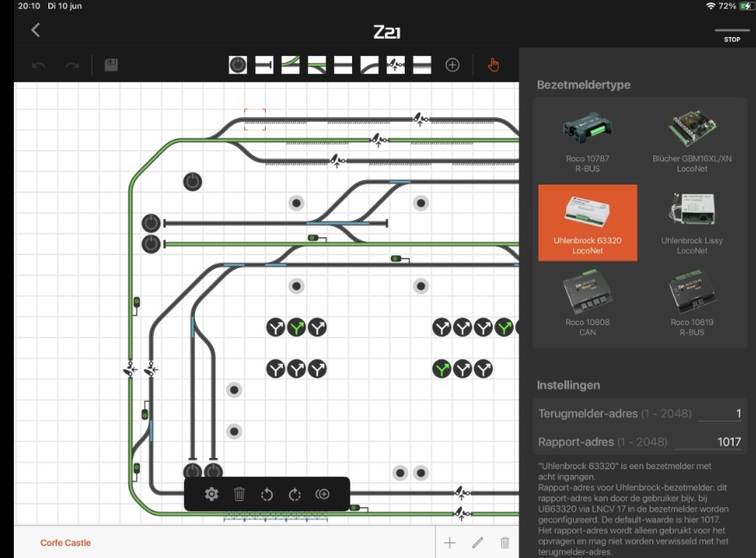This screenshot has height=558, width=756.
Task: Rotate the selected element counterclockwise
Action: click(267, 494)
